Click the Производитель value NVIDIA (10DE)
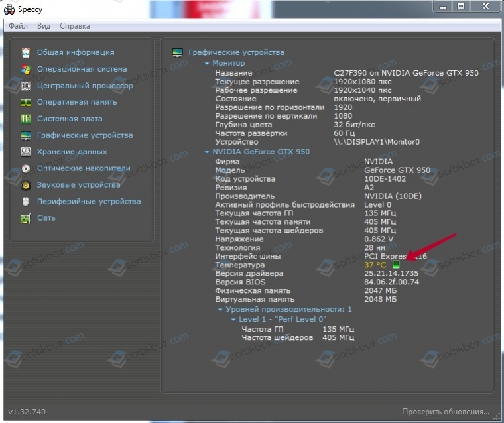Screen dimensions: 504x423 point(393,196)
